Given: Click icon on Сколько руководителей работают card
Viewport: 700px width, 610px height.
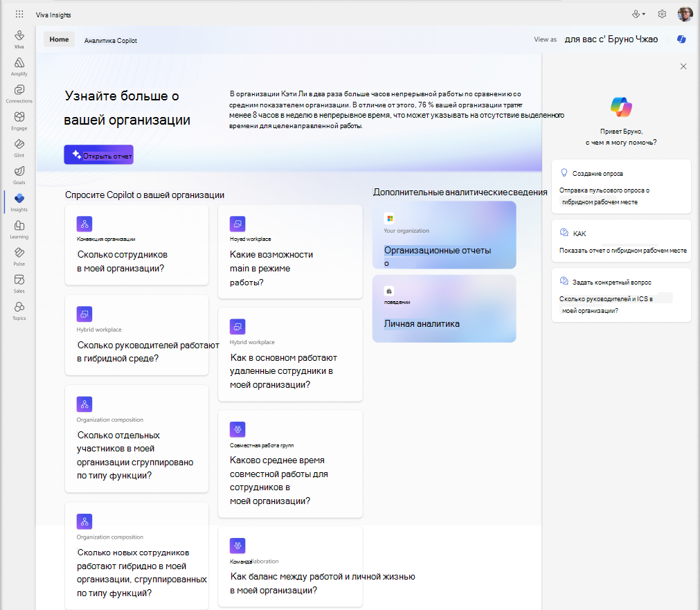Looking at the screenshot, I should [84, 314].
